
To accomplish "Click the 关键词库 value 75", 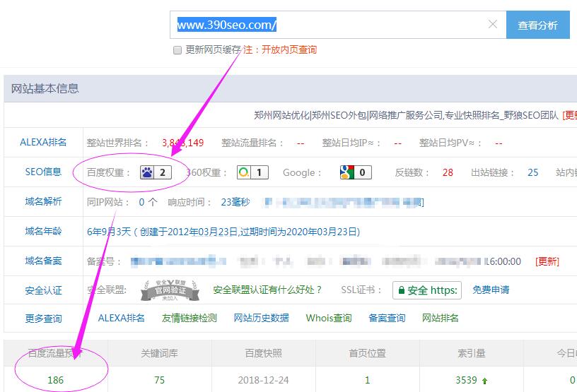I will 159,380.
